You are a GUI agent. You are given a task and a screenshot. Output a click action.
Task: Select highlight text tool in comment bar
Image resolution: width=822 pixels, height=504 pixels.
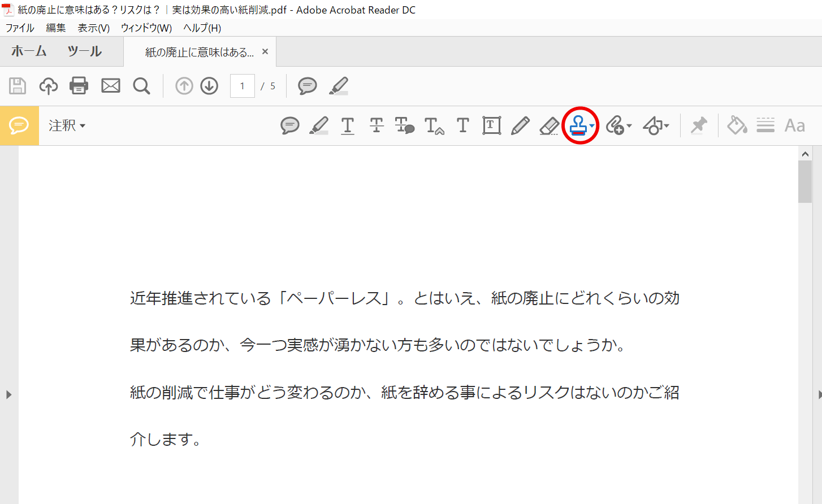click(x=319, y=125)
